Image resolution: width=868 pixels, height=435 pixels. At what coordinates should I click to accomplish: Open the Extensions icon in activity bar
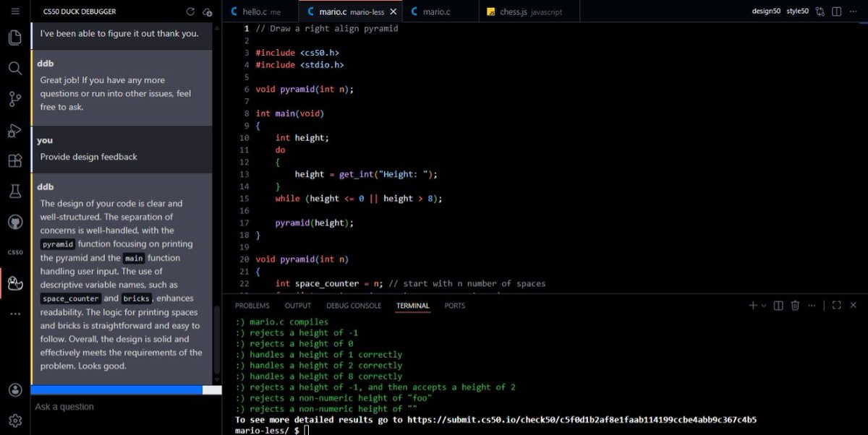coord(14,161)
